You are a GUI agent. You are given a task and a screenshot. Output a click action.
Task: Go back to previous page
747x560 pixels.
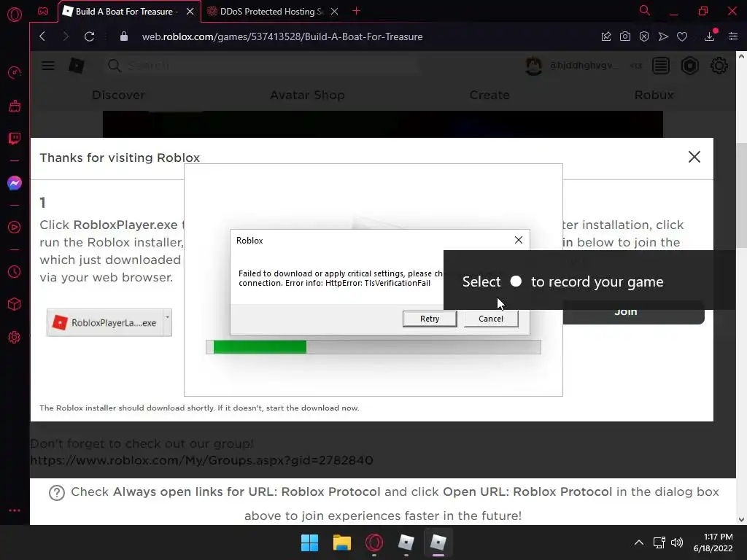(42, 36)
